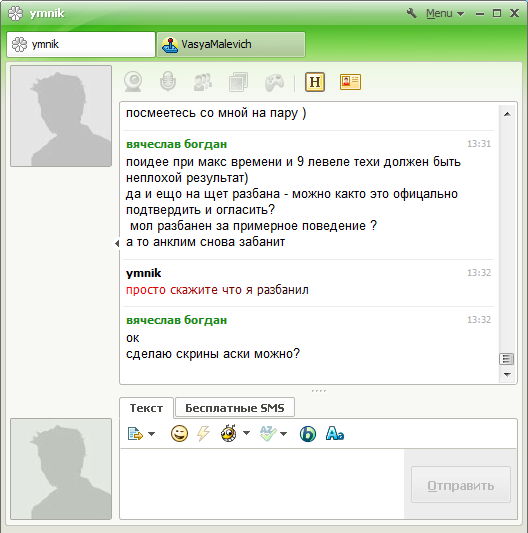Expand the send document dropdown arrow
Screen dimensions: 528x533
click(152, 434)
